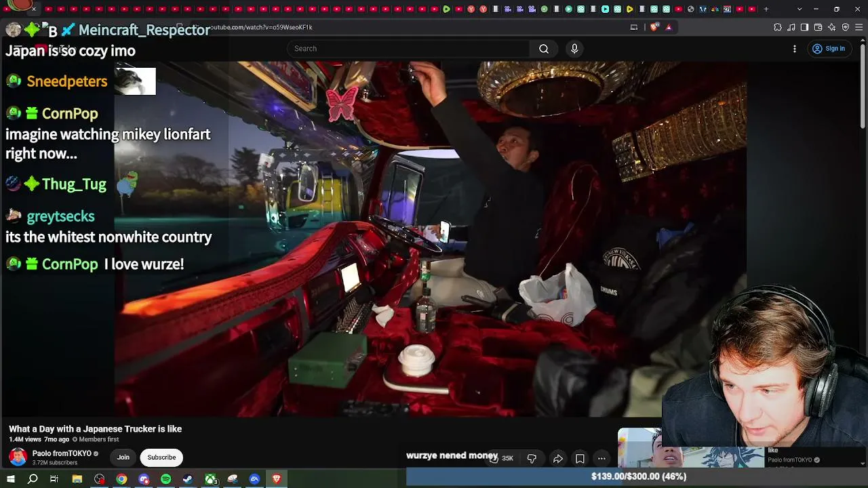Dislike the video with thumbs-down
Screen dimensions: 868x488
tap(532, 459)
